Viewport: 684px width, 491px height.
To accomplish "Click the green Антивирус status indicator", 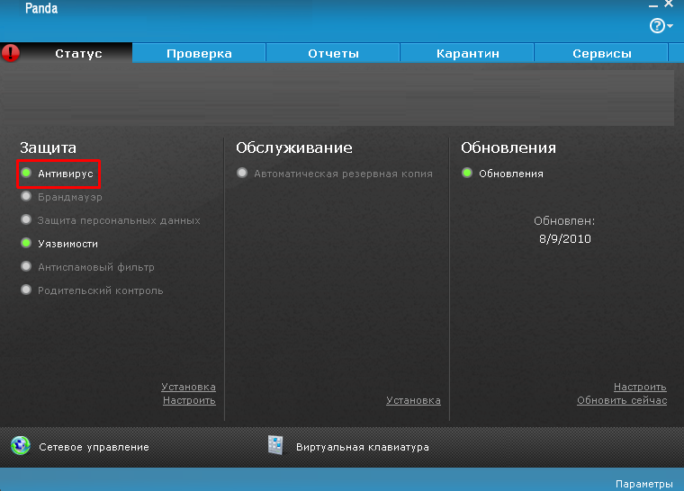I will [x=26, y=173].
